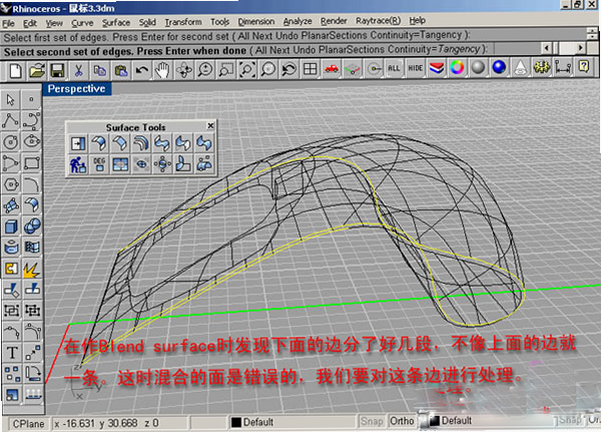
Task: Click the CPlane status bar pane
Action: click(28, 424)
